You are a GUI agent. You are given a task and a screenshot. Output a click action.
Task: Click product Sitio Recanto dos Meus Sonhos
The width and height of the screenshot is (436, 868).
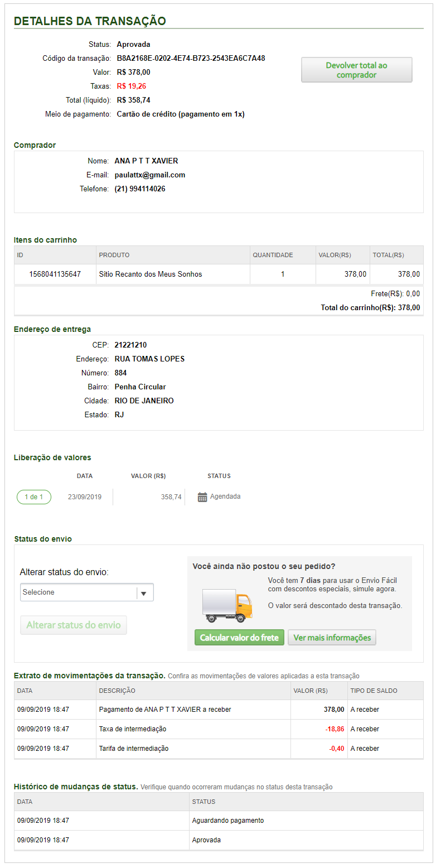click(151, 274)
